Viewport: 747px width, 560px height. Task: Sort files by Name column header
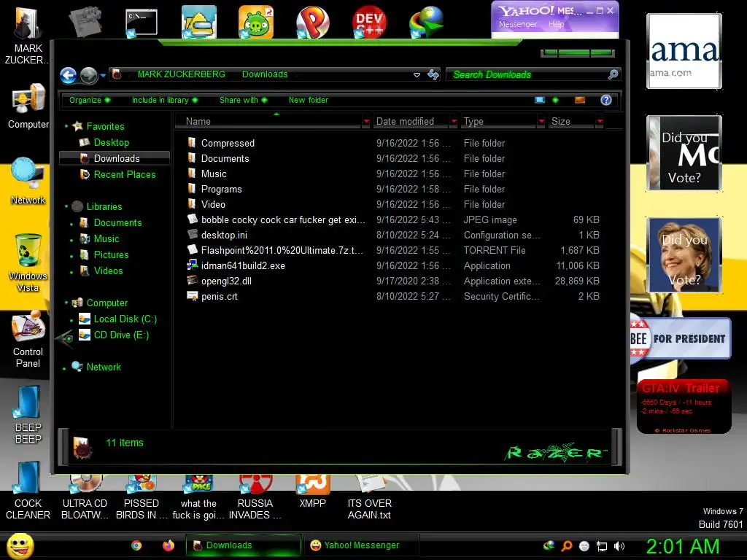(270, 122)
